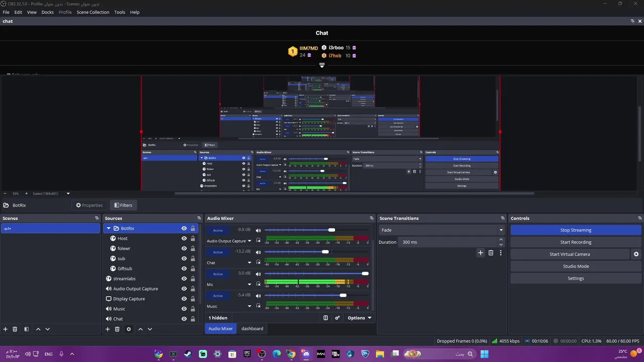Move scene up arrow in Scenes dock
644x362 pixels.
point(38,329)
